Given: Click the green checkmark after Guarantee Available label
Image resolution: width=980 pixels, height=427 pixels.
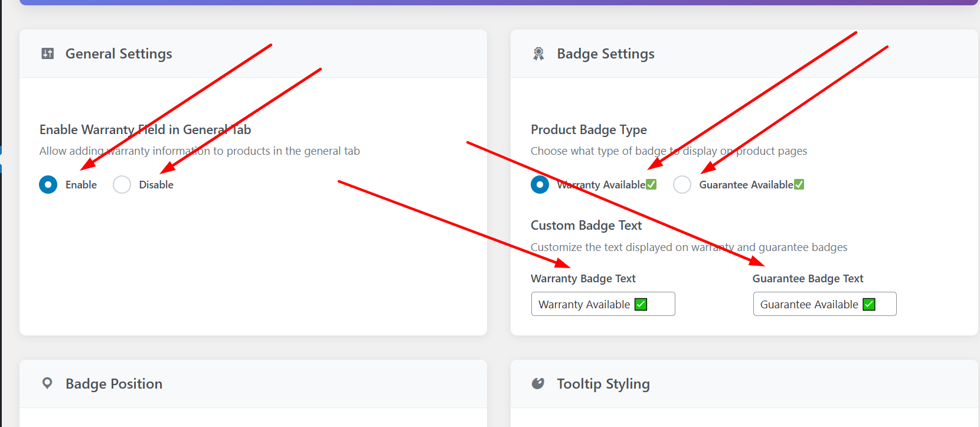Looking at the screenshot, I should click(x=799, y=184).
